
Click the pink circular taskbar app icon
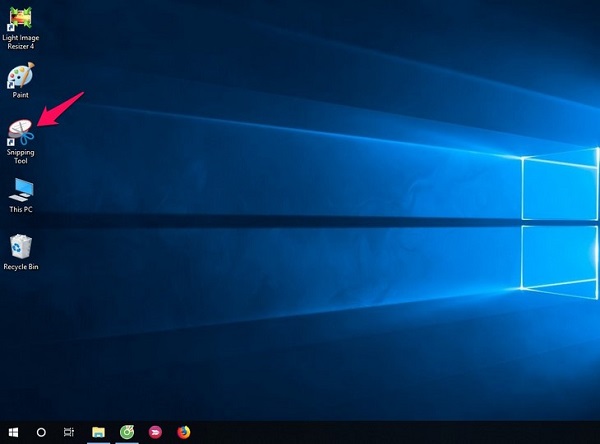(x=155, y=432)
